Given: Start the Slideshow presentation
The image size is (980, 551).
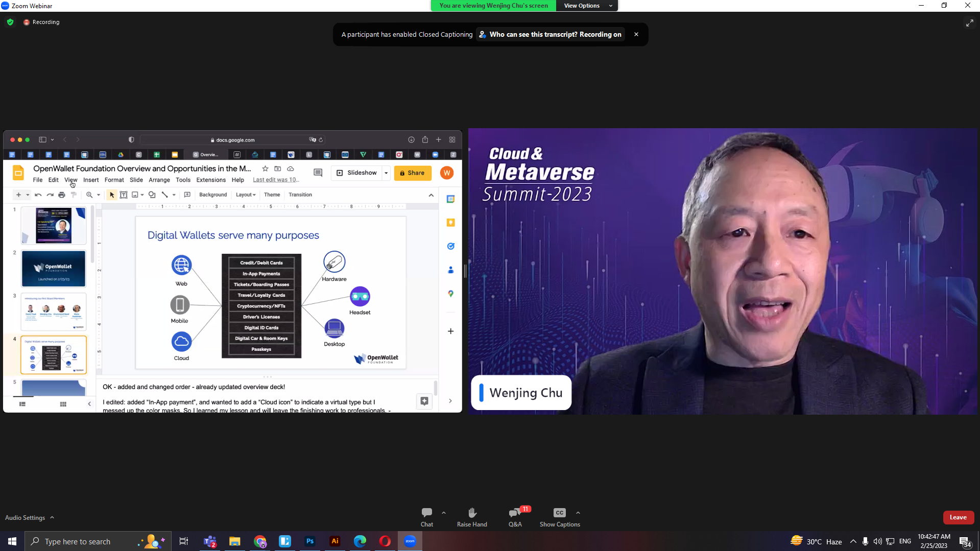Looking at the screenshot, I should tap(356, 173).
